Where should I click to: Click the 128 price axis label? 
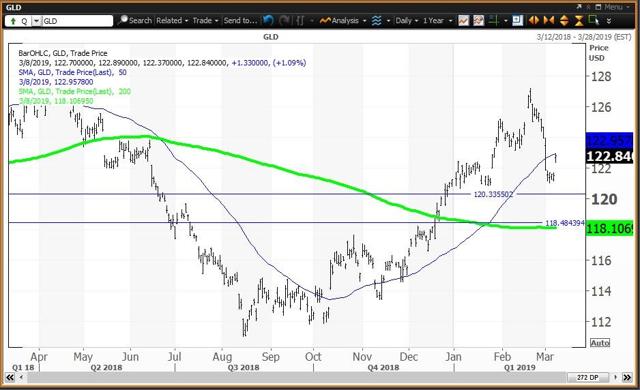tap(601, 76)
